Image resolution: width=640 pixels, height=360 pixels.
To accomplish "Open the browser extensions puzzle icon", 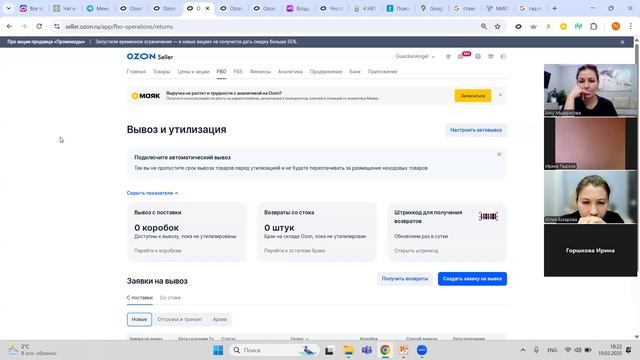I will pyautogui.click(x=594, y=27).
